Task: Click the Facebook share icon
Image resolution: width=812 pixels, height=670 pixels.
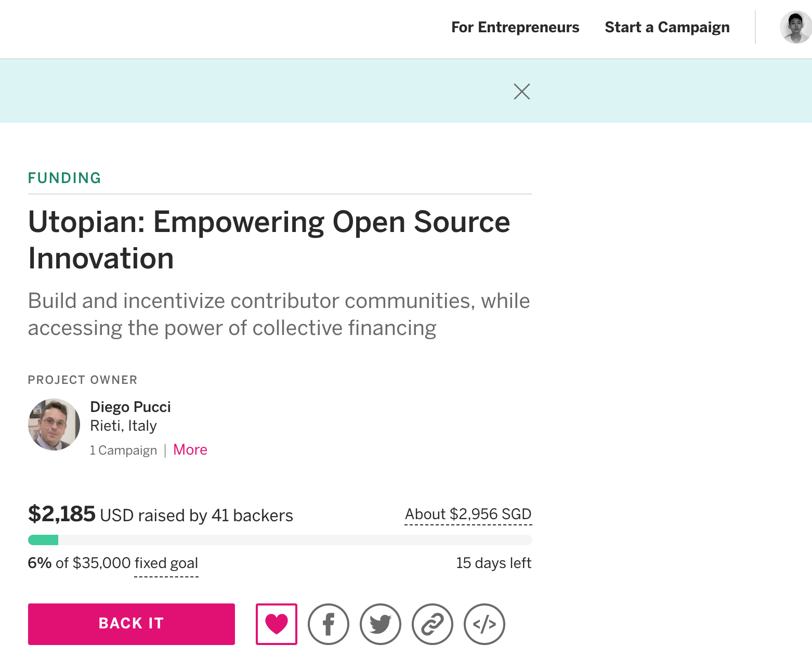Action: 329,624
